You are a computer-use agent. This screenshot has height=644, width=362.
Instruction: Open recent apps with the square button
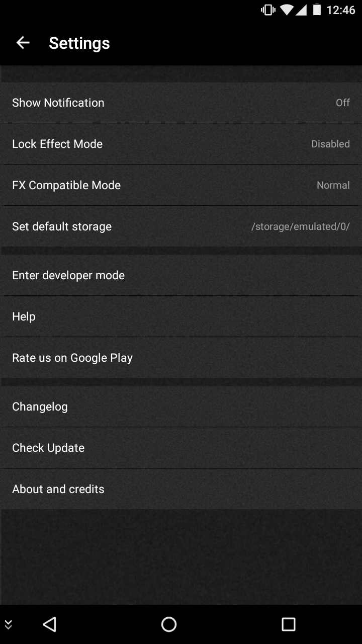pyautogui.click(x=289, y=624)
